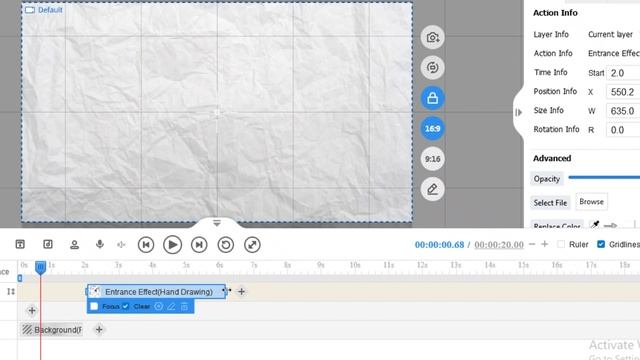Click the rotate canvas icon below the camera
This screenshot has height=360, width=640.
click(432, 68)
